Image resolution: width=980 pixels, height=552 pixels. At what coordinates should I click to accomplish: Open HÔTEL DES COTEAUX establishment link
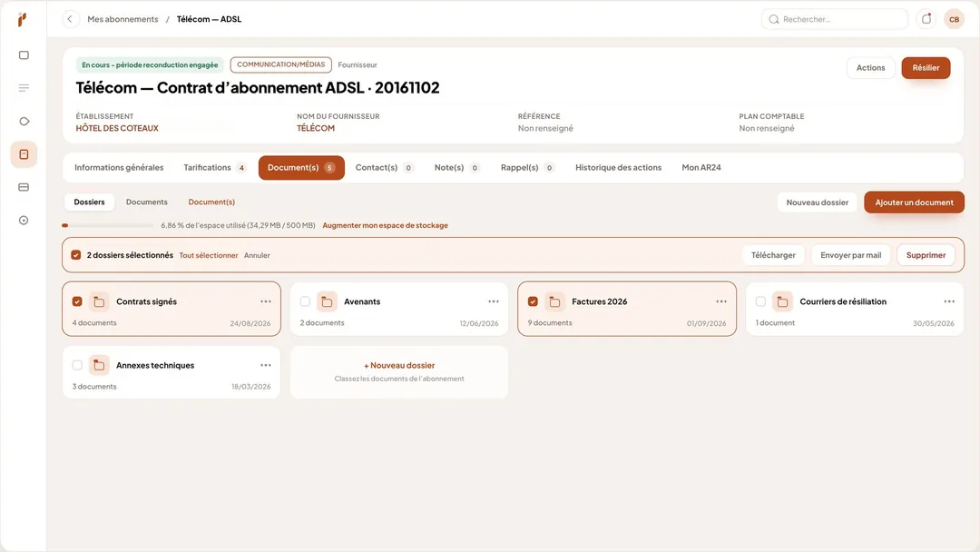[117, 128]
